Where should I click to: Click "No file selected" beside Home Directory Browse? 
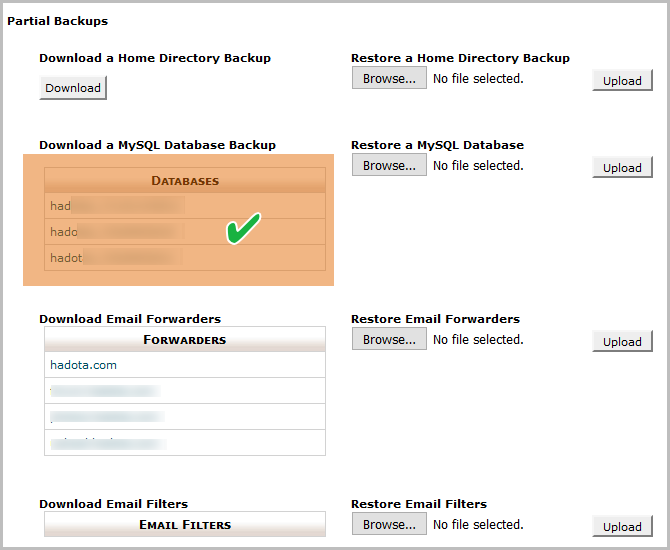[x=478, y=78]
